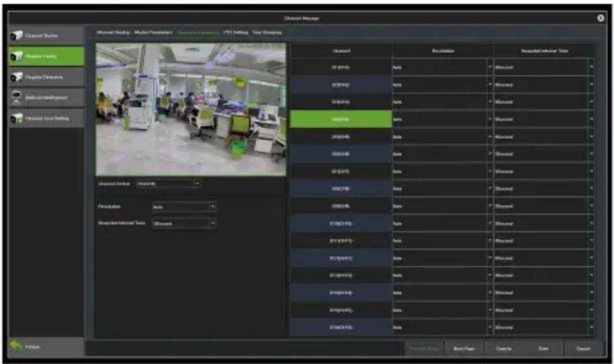The image size is (614, 364).
Task: Click the Save button
Action: [543, 348]
